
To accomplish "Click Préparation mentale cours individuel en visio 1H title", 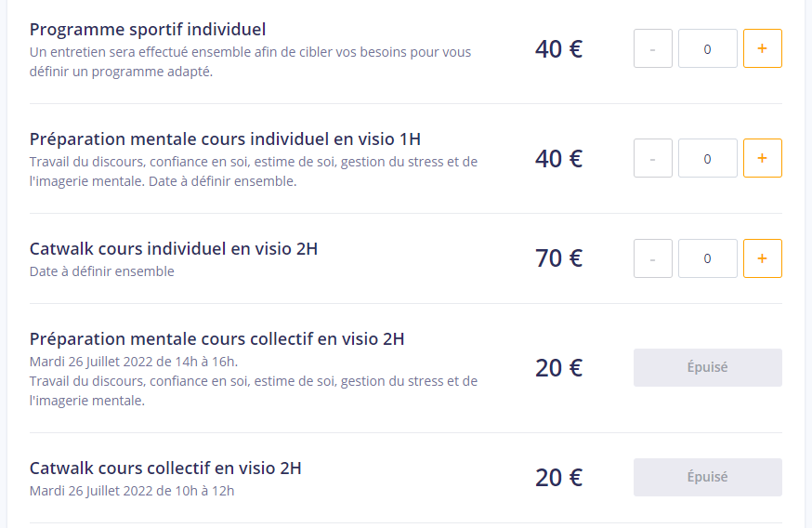I will 226,139.
